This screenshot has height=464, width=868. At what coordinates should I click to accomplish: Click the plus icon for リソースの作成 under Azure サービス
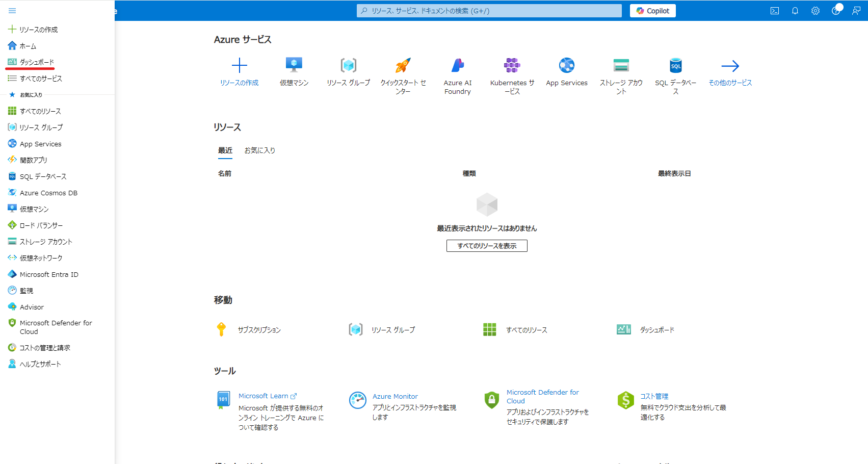(240, 65)
